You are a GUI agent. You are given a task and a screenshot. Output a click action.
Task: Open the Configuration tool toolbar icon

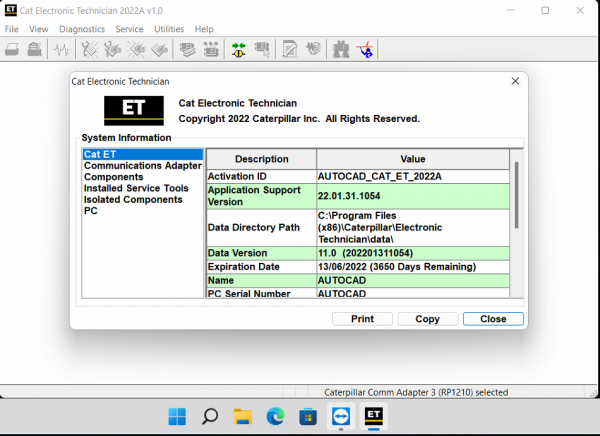(x=211, y=49)
